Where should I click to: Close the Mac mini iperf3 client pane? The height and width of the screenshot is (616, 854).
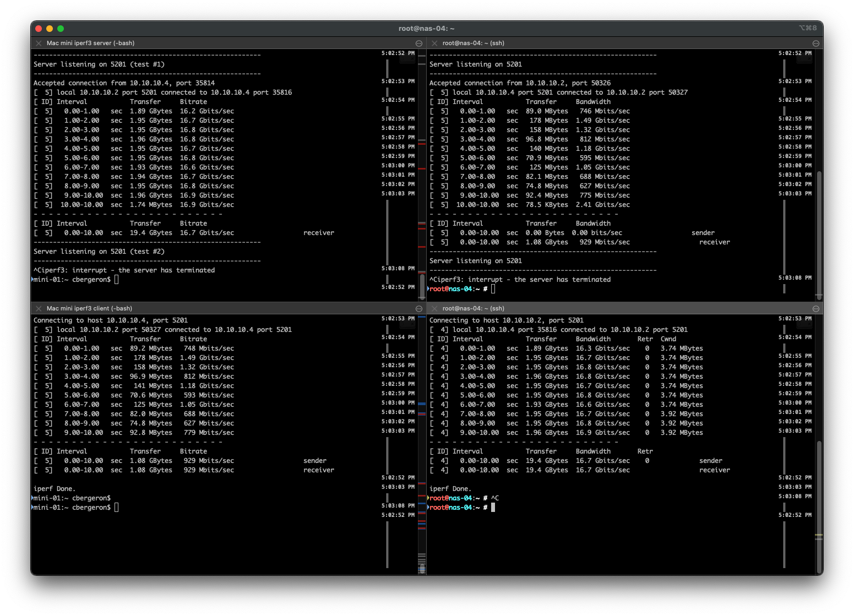tap(39, 308)
